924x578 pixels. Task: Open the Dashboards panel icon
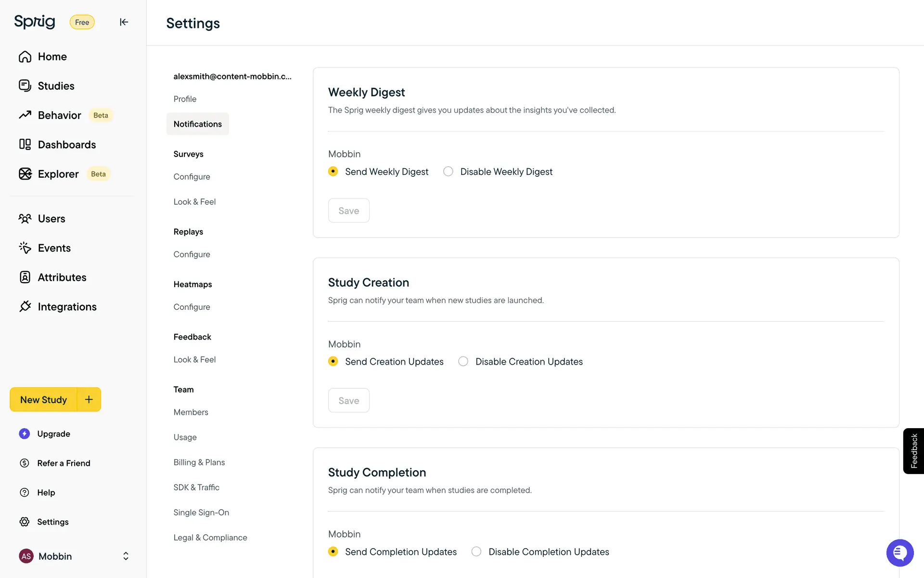point(25,144)
